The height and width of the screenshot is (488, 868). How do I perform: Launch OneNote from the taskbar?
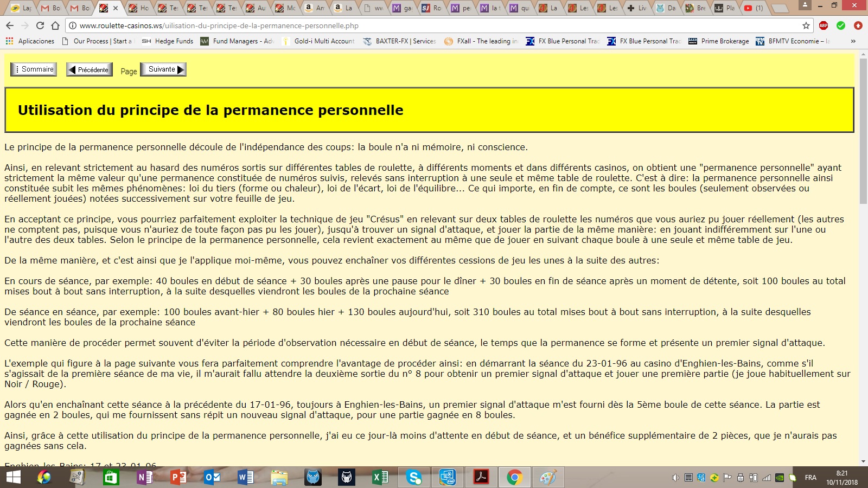pyautogui.click(x=144, y=477)
